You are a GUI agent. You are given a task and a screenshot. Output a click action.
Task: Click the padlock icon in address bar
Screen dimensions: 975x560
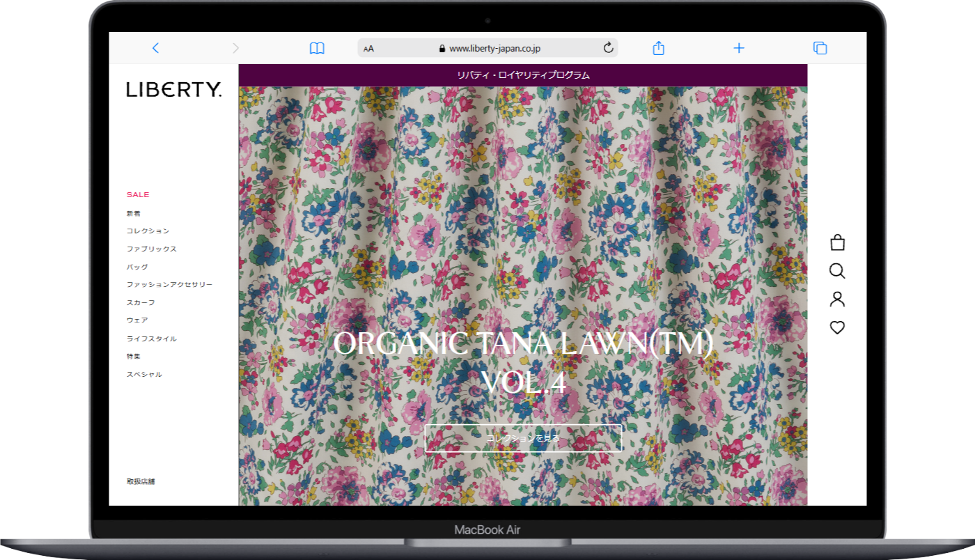pyautogui.click(x=442, y=49)
